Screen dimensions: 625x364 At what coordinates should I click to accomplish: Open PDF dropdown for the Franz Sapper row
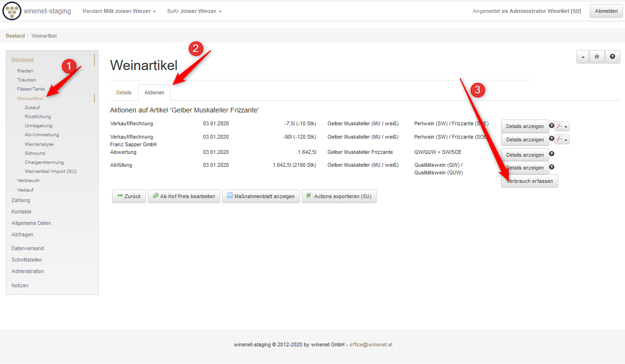[x=562, y=139]
